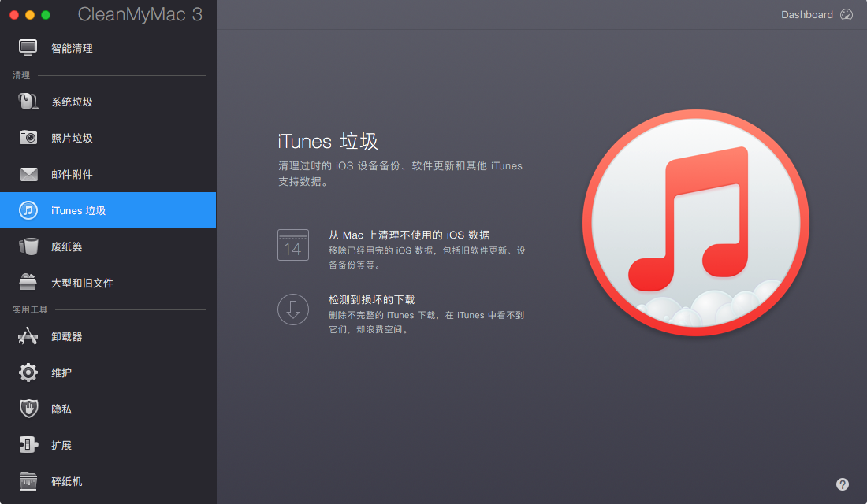Click the iTunes 垃圾 music note sidebar icon
Viewport: 867px width, 504px height.
point(28,210)
